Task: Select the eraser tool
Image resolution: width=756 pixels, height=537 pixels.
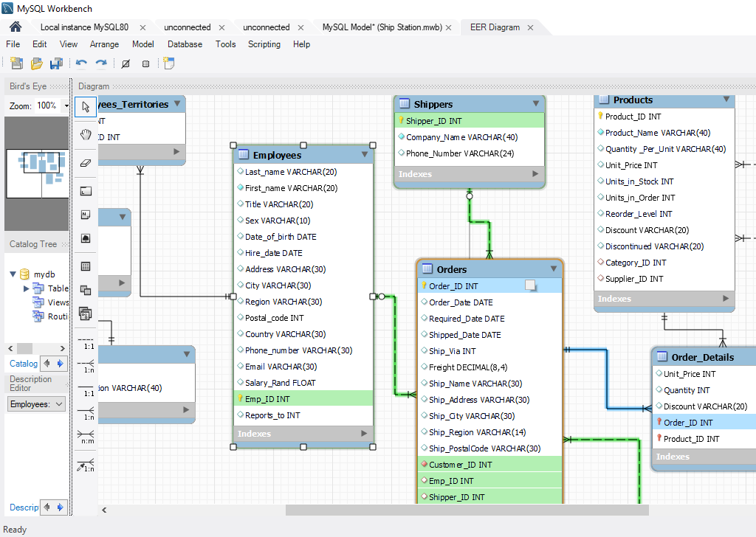Action: pos(86,163)
